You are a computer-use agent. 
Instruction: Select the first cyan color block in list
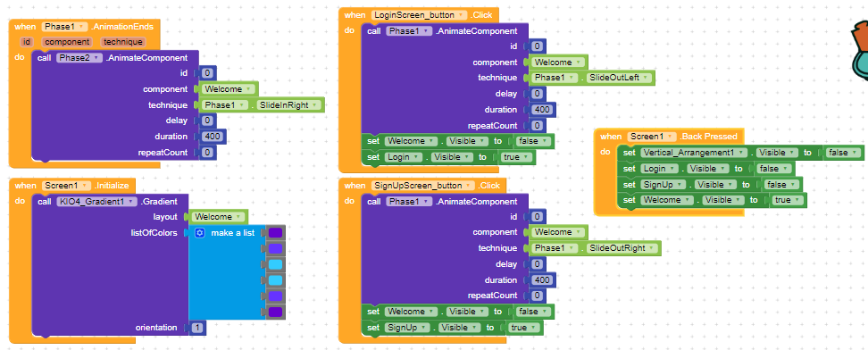click(x=275, y=264)
